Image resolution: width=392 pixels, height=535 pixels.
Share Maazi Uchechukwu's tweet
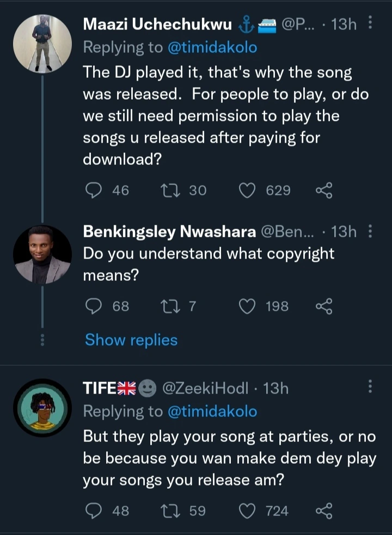pos(323,190)
